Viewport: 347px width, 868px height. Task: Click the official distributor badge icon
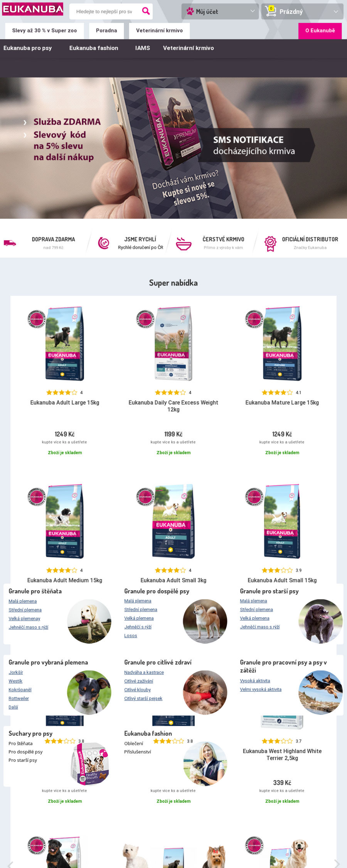[270, 243]
